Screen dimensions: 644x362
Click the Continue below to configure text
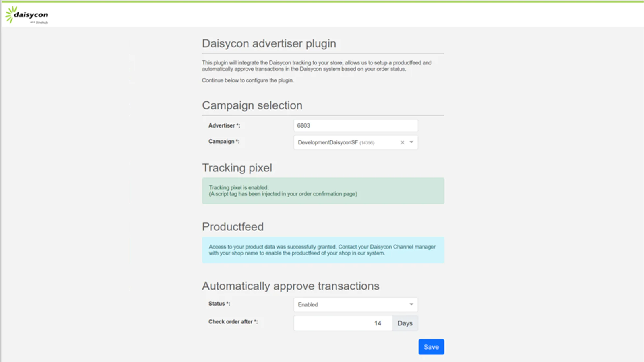coord(248,80)
